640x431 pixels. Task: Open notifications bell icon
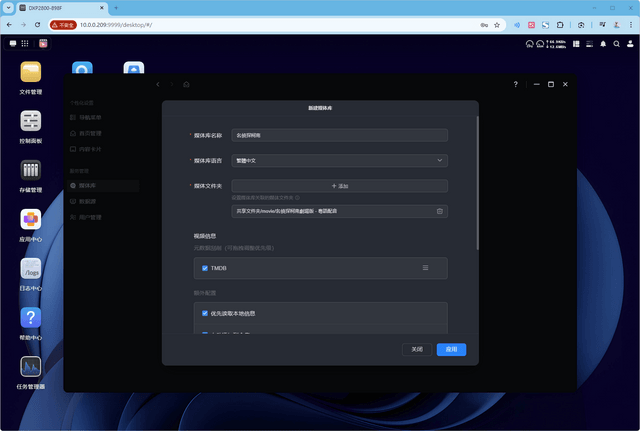tap(603, 44)
